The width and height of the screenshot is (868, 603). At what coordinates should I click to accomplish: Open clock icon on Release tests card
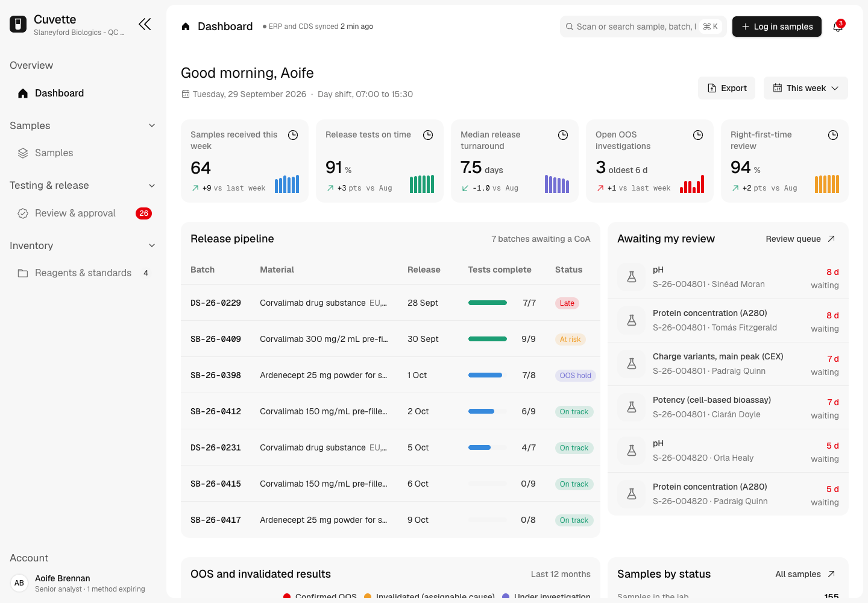click(428, 135)
